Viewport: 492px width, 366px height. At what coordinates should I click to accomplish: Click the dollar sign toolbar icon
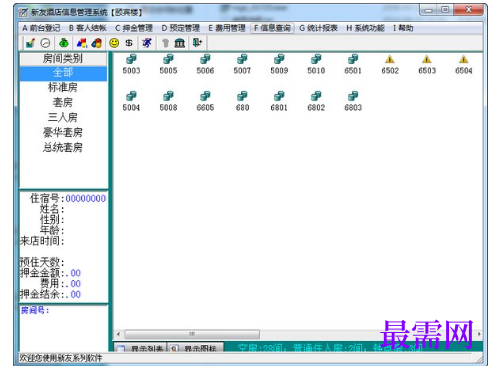coord(129,43)
